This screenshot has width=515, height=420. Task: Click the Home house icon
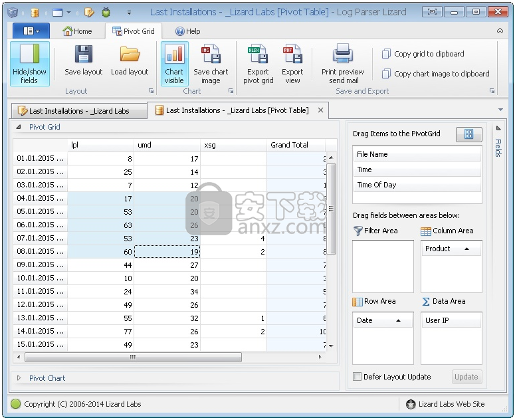(68, 31)
